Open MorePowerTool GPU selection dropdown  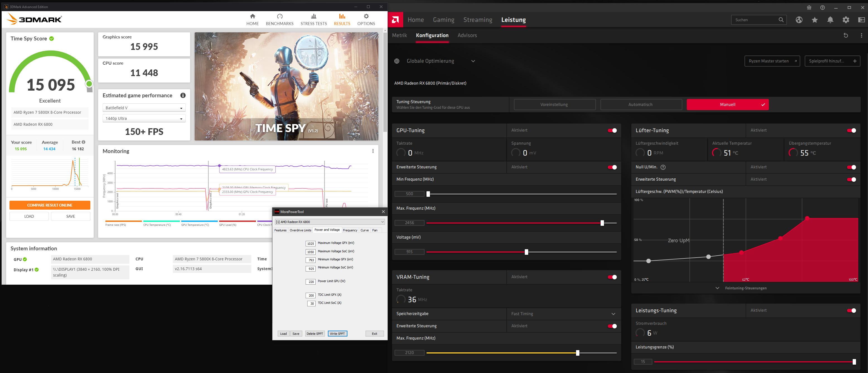click(x=330, y=222)
